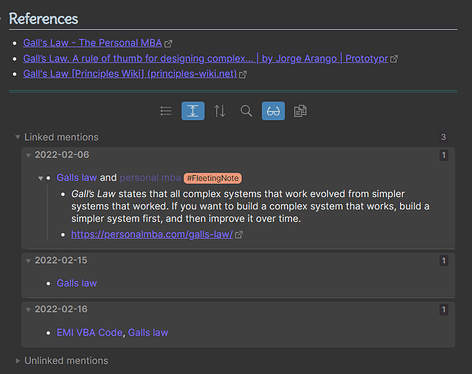The width and height of the screenshot is (472, 374).
Task: Click the #FleetingNote tag
Action: click(x=213, y=178)
